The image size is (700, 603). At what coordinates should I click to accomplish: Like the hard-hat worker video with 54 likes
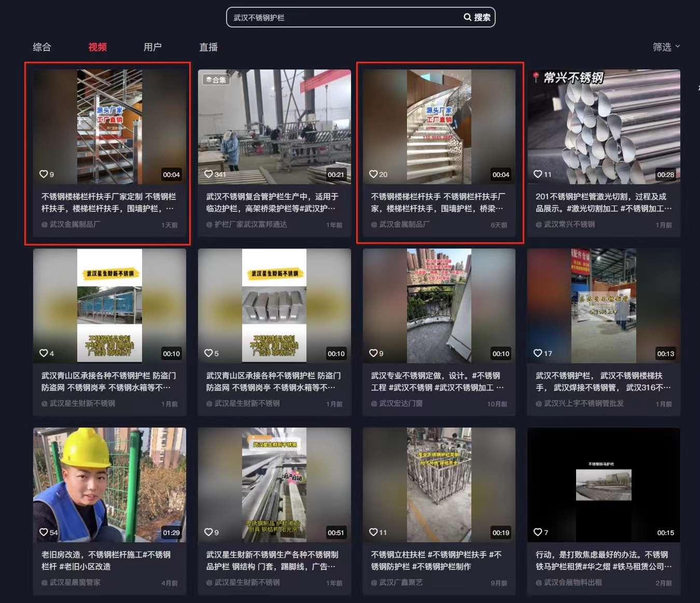click(44, 532)
